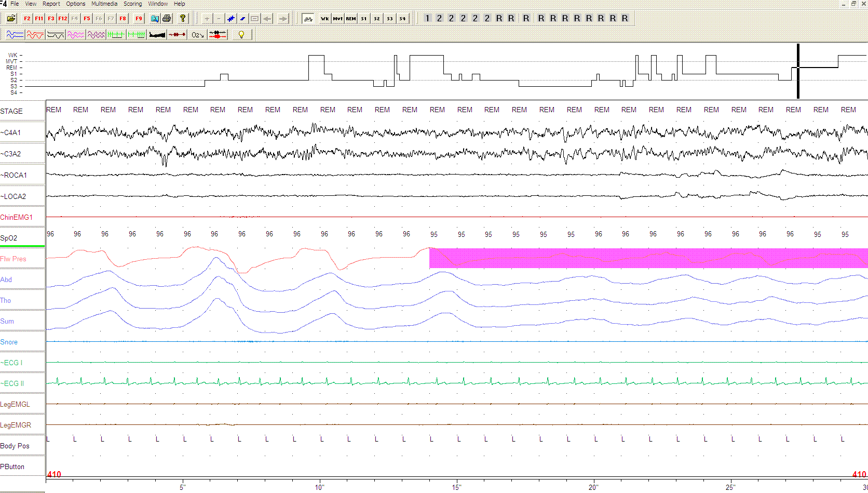
Task: Score epoch as REM in toolbar
Action: [x=351, y=19]
